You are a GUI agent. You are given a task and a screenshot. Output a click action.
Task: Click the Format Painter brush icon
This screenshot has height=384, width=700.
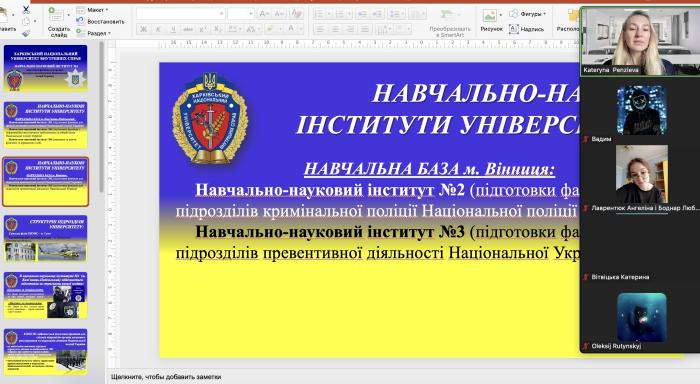pos(26,33)
